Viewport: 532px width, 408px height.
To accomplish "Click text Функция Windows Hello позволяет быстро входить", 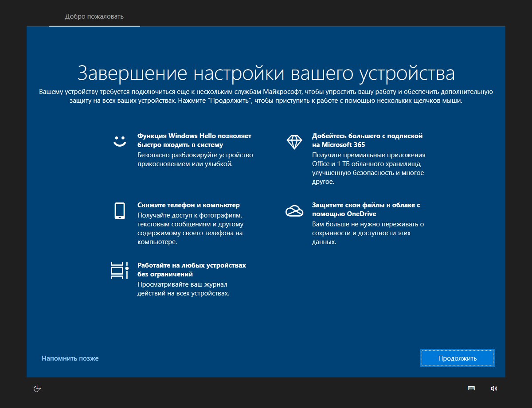I will [x=195, y=140].
